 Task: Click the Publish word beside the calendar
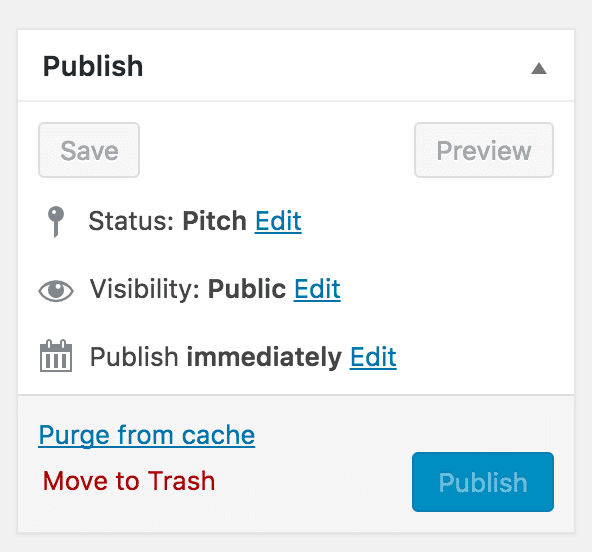(x=134, y=357)
